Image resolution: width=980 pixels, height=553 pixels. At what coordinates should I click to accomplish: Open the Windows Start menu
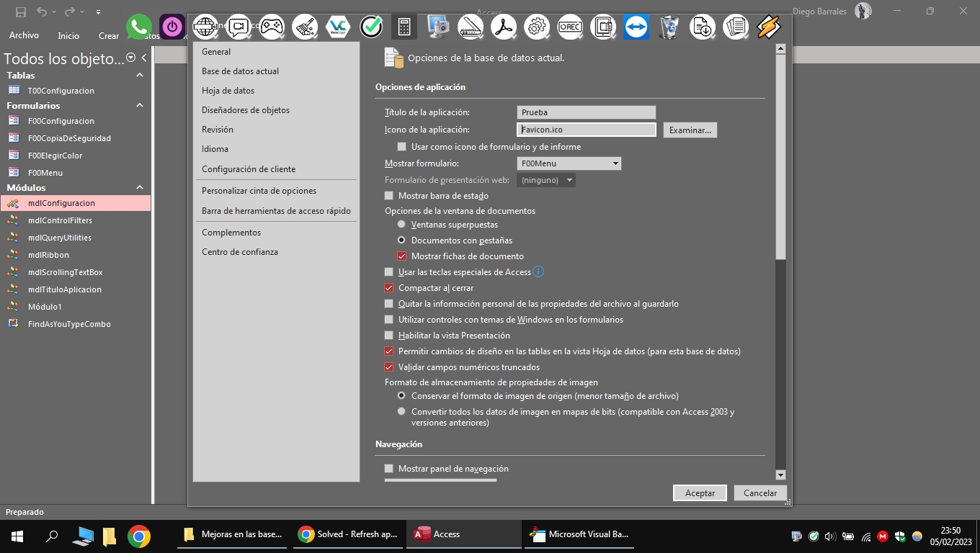(x=17, y=536)
